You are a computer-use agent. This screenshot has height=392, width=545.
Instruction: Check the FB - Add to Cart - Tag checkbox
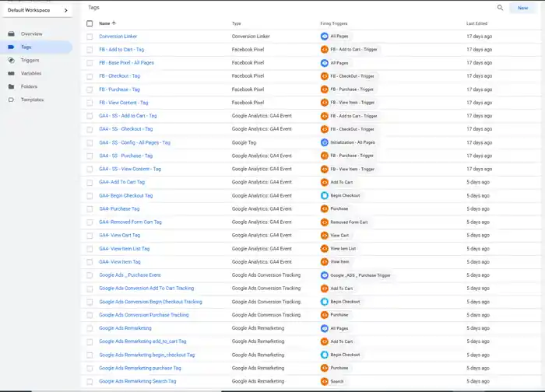(x=90, y=50)
